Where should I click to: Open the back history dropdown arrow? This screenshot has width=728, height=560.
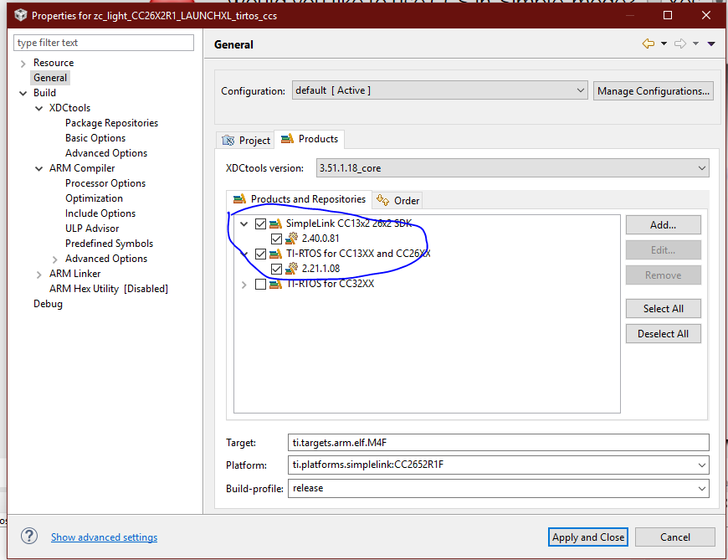[x=664, y=44]
